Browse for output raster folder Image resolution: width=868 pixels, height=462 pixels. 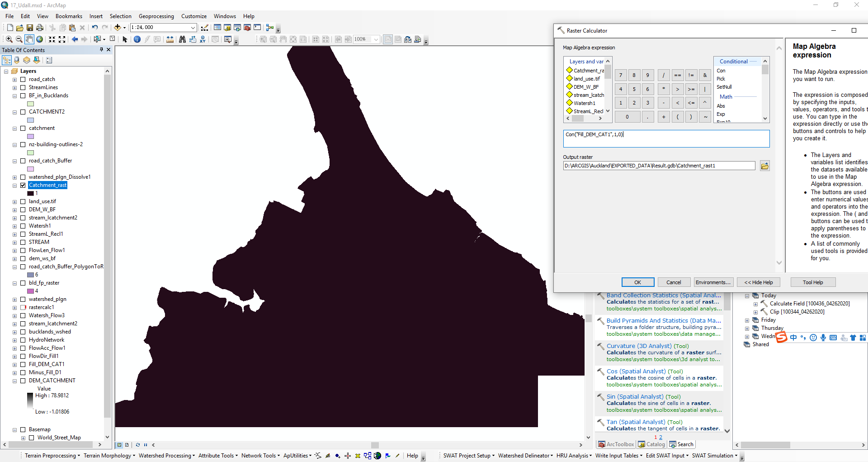pos(764,166)
